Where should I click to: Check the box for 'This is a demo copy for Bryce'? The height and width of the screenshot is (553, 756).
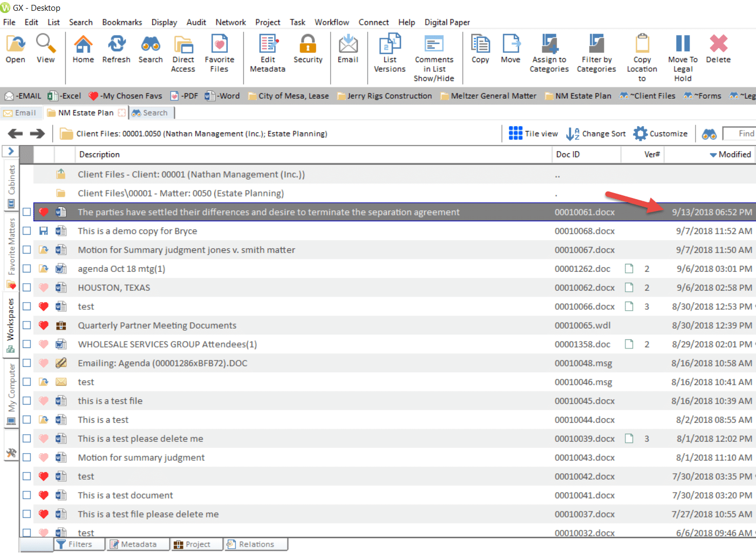point(26,231)
